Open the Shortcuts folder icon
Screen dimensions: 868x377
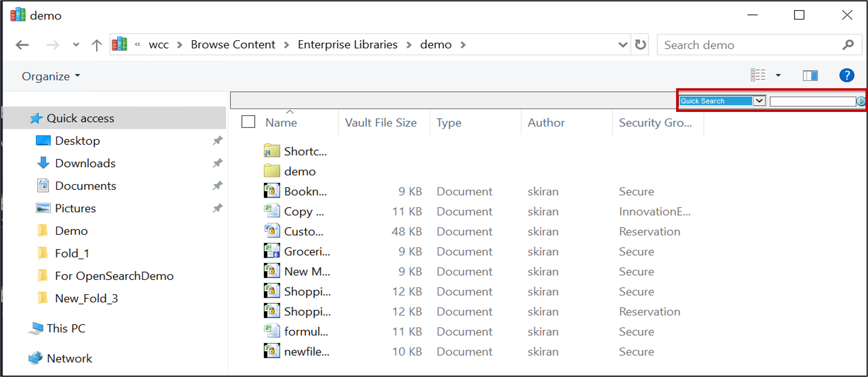272,151
